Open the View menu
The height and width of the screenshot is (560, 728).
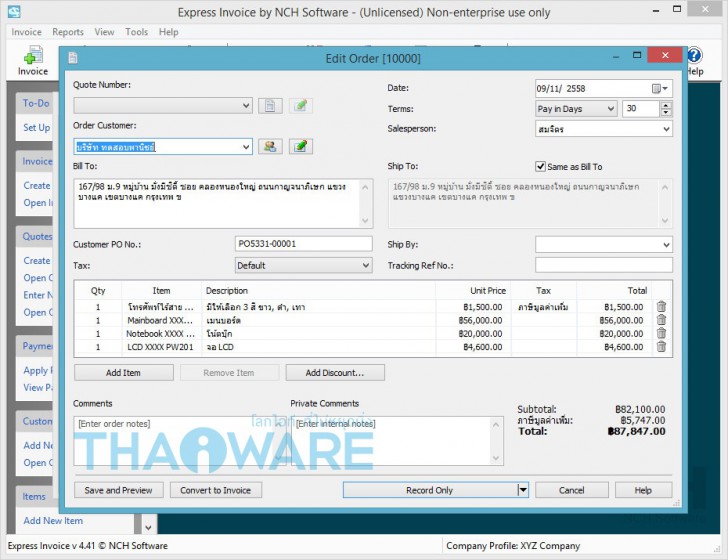pyautogui.click(x=104, y=32)
